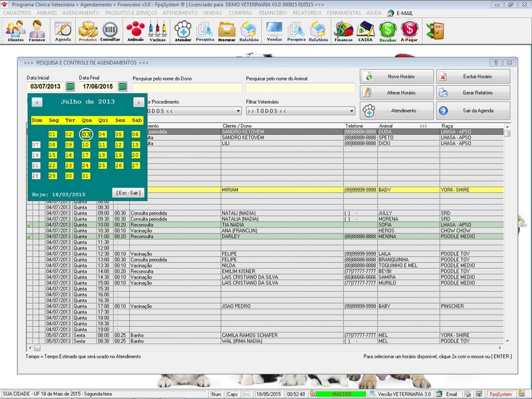Screen dimensions: 532x399
Task: Click the Receber green dollar icon
Action: click(388, 30)
